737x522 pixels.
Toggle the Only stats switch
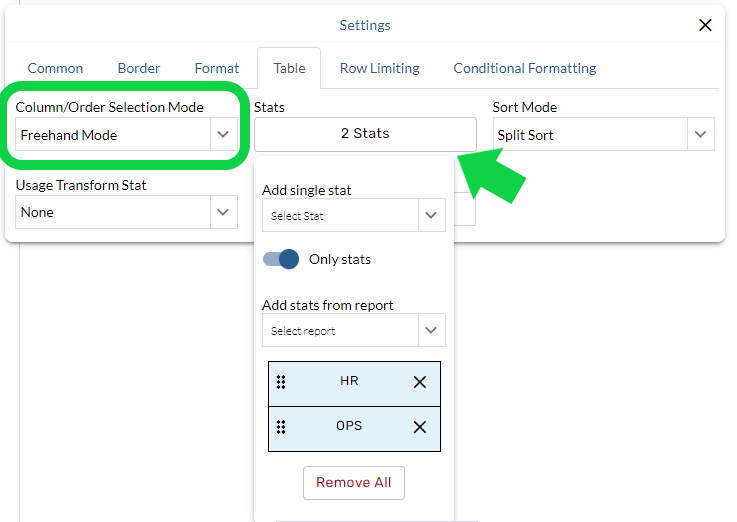281,259
